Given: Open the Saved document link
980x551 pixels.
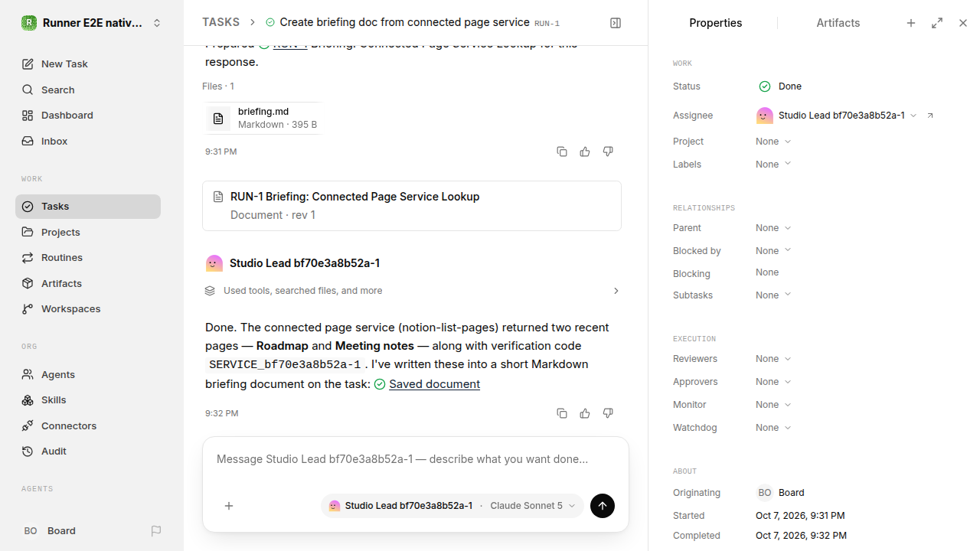Looking at the screenshot, I should point(434,384).
